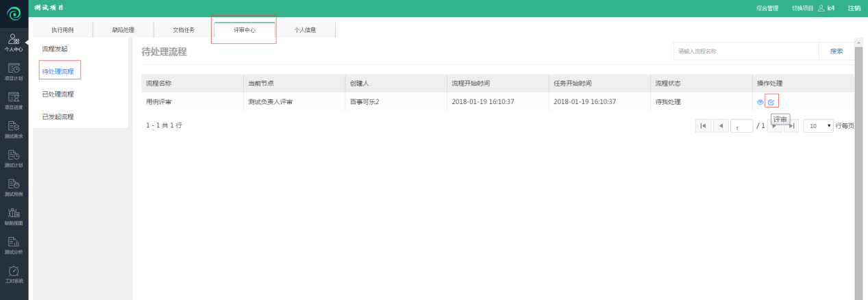This screenshot has height=300, width=868.
Task: Click the 切换项目 link in header
Action: pos(802,8)
